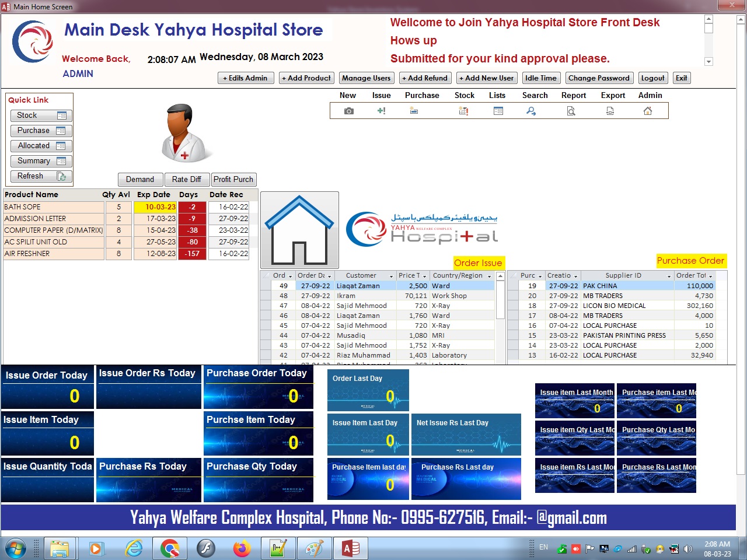747x560 pixels.
Task: Click the Add New User button
Action: tap(487, 78)
